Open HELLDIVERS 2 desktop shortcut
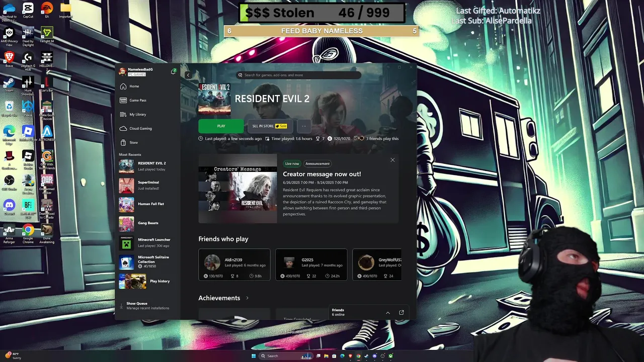 (47, 61)
